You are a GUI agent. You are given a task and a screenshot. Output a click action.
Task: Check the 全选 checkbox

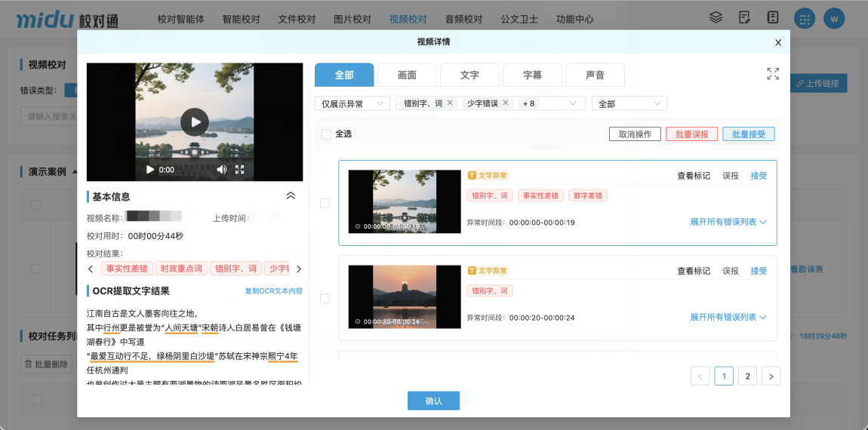(326, 134)
